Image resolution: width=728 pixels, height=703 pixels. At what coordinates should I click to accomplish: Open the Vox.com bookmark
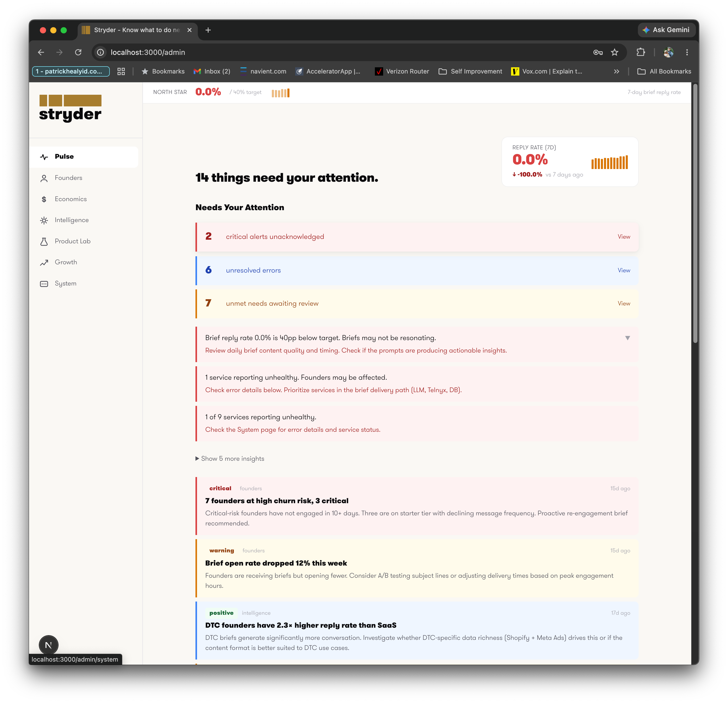pyautogui.click(x=547, y=72)
